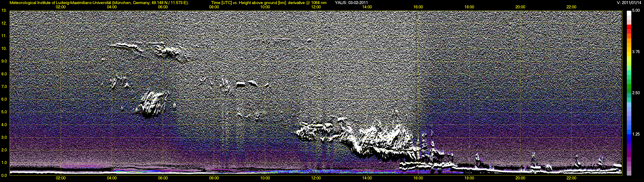Click the 4.0 height axis label
This screenshot has height=182, width=644.
point(4,125)
